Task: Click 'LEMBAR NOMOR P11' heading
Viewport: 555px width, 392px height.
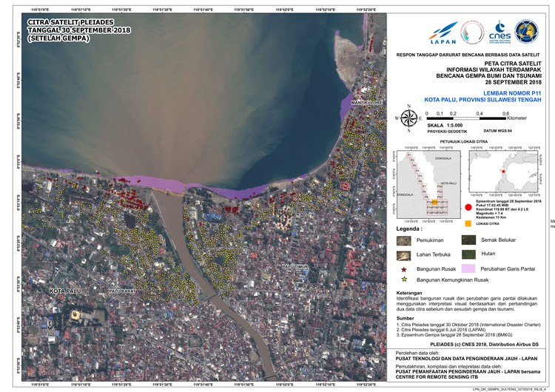Action: click(512, 93)
